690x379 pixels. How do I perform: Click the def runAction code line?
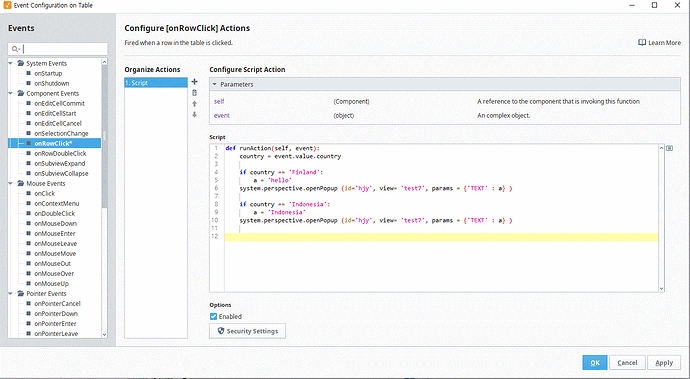coord(272,148)
